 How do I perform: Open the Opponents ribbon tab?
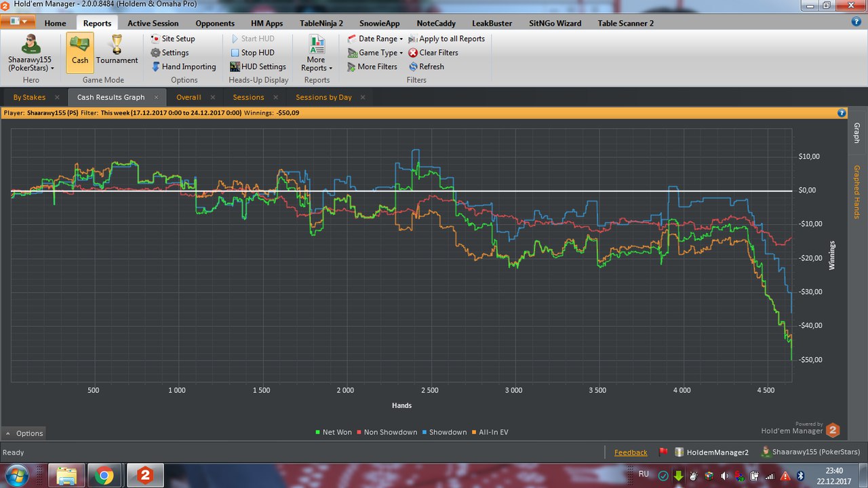click(215, 23)
